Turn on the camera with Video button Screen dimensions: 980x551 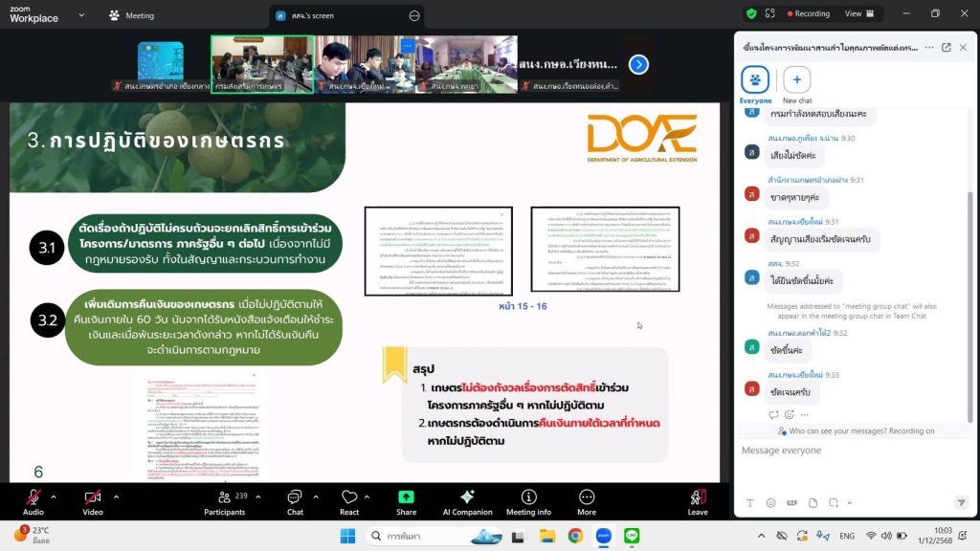coord(93,497)
